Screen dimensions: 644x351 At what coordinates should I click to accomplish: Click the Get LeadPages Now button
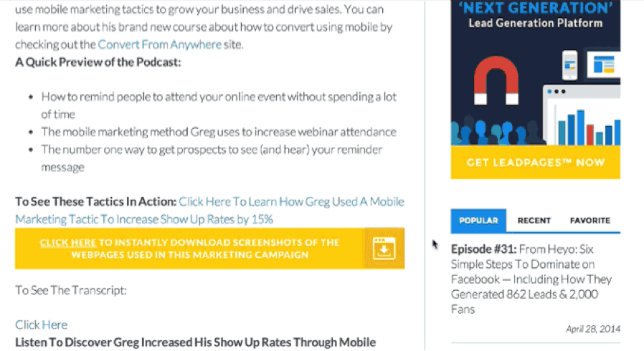pyautogui.click(x=536, y=163)
